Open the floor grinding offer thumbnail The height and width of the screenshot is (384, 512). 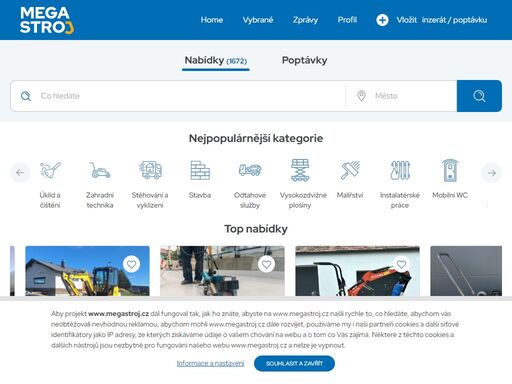click(222, 271)
